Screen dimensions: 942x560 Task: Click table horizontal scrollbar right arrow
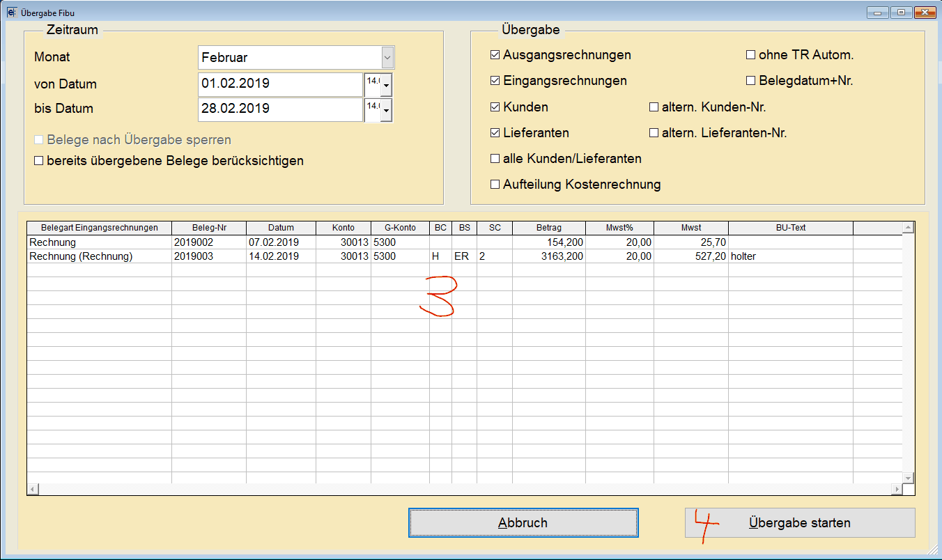[897, 489]
